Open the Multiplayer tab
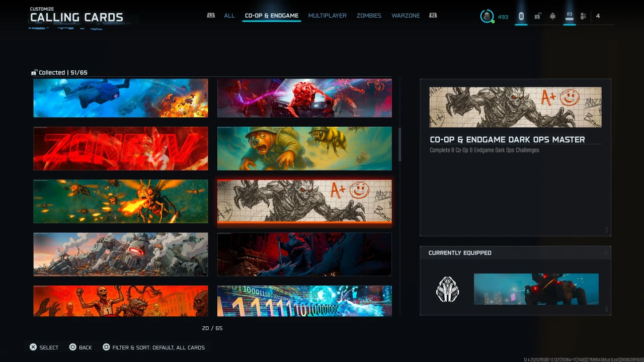 point(327,16)
